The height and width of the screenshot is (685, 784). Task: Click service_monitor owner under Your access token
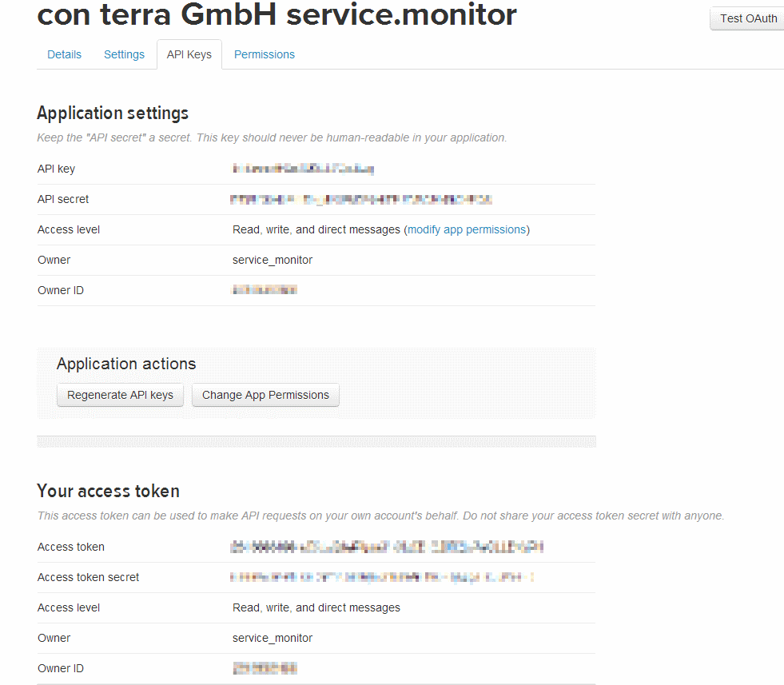point(272,638)
